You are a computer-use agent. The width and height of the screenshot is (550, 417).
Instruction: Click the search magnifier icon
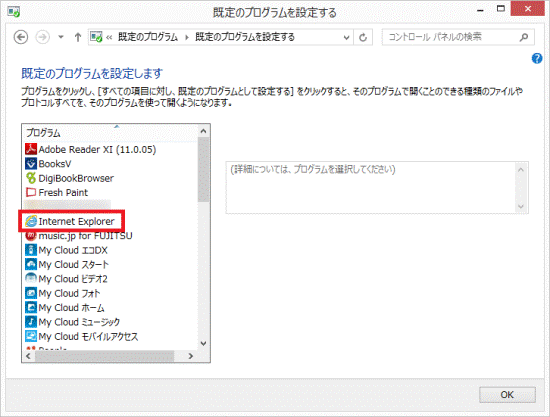pyautogui.click(x=524, y=37)
